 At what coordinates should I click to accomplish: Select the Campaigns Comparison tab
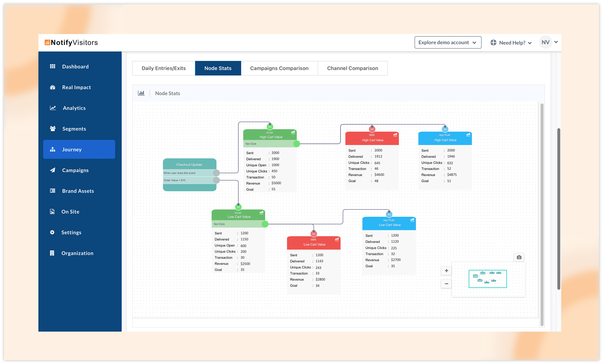pyautogui.click(x=279, y=68)
